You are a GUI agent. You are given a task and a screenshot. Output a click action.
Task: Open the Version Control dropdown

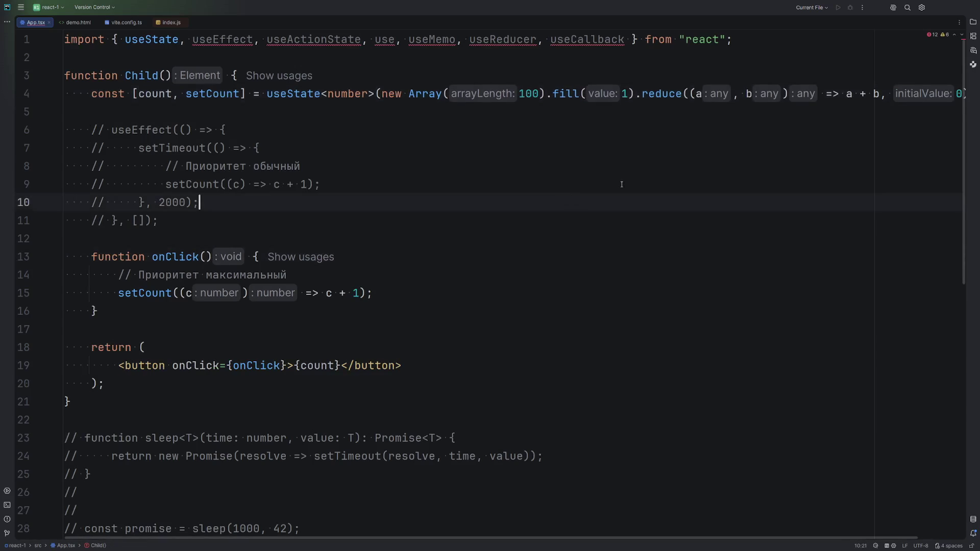coord(94,7)
